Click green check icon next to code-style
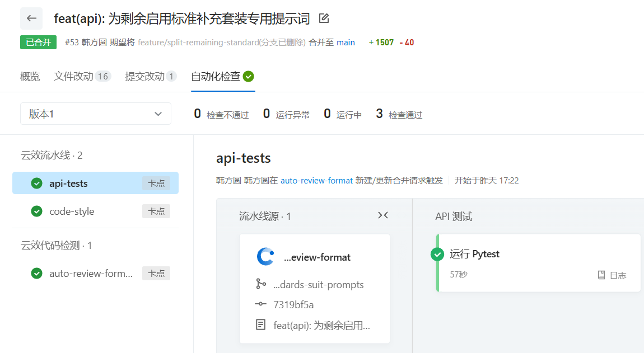Image resolution: width=644 pixels, height=353 pixels. [36, 211]
